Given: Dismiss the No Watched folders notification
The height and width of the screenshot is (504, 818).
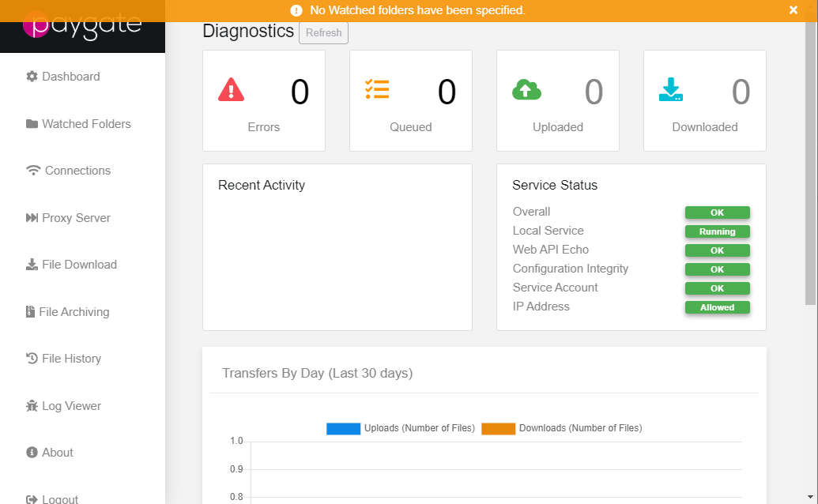Looking at the screenshot, I should point(793,10).
